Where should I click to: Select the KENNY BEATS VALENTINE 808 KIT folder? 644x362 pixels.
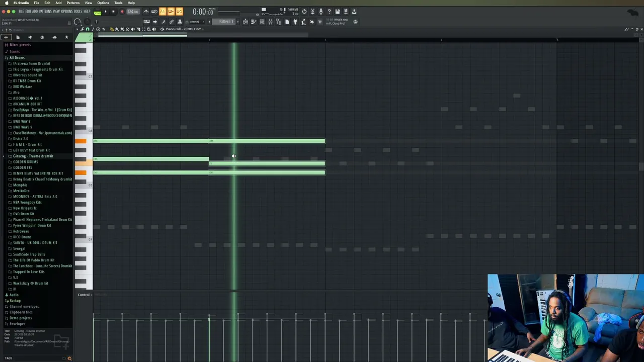(38, 173)
